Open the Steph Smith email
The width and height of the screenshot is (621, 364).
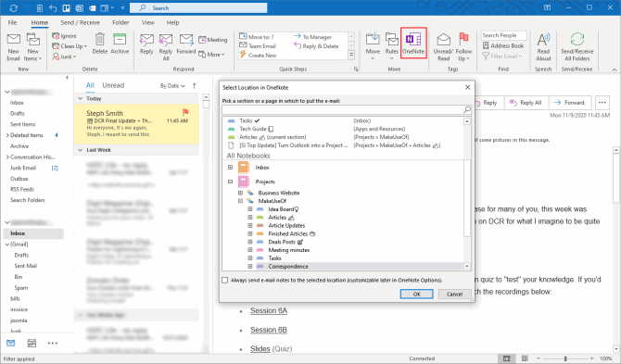(x=137, y=124)
